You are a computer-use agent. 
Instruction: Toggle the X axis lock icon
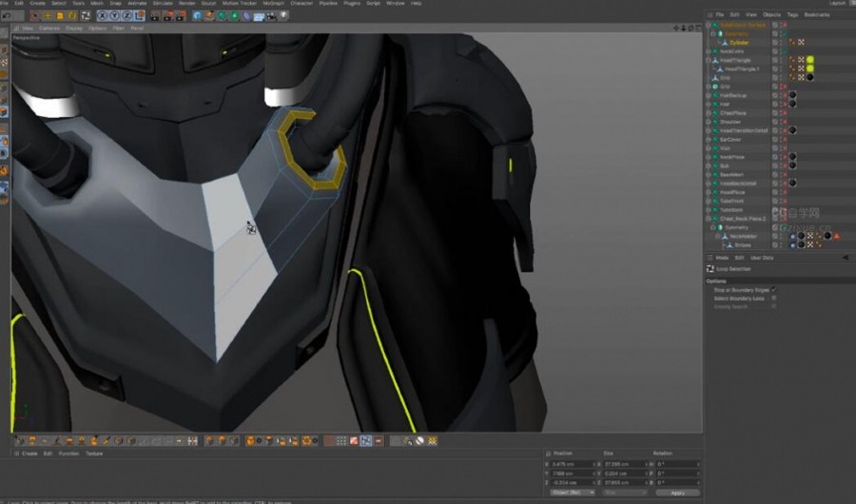pyautogui.click(x=102, y=15)
